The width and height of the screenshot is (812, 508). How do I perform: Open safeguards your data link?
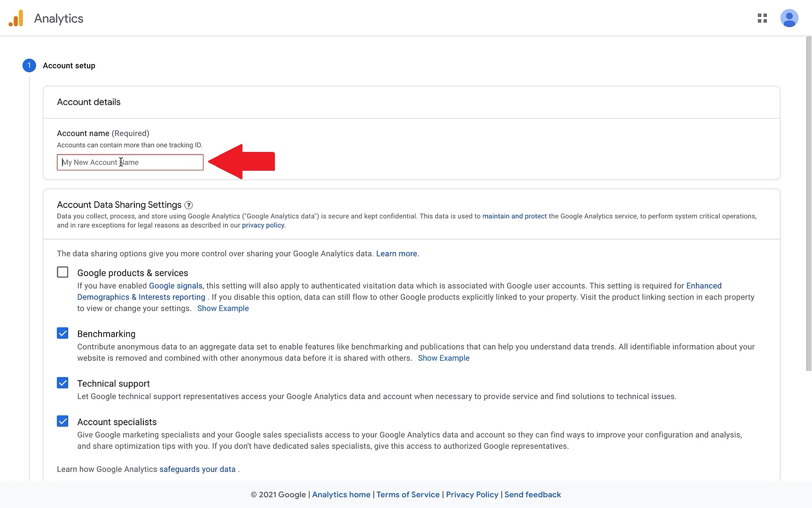pos(197,469)
